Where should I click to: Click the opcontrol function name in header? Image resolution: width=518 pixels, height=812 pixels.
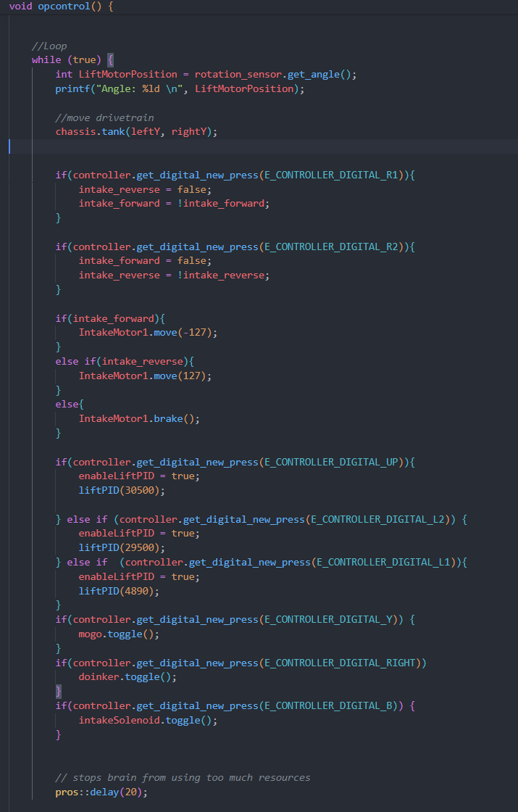64,7
